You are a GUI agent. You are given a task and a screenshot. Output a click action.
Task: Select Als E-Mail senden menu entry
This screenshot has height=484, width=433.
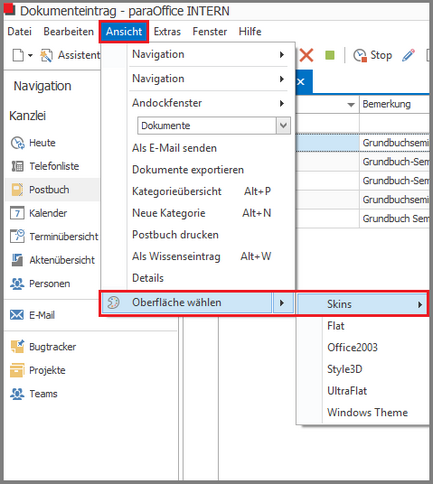174,148
